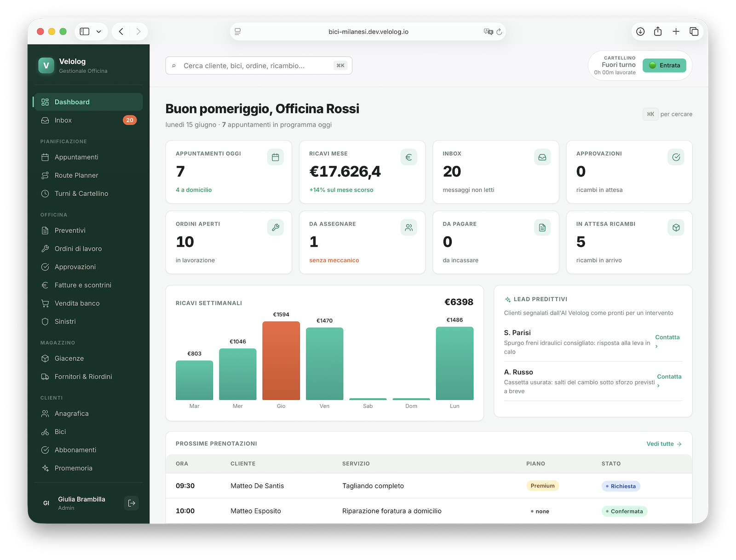Click the Premium plan badge
This screenshot has height=560, width=736.
point(543,486)
